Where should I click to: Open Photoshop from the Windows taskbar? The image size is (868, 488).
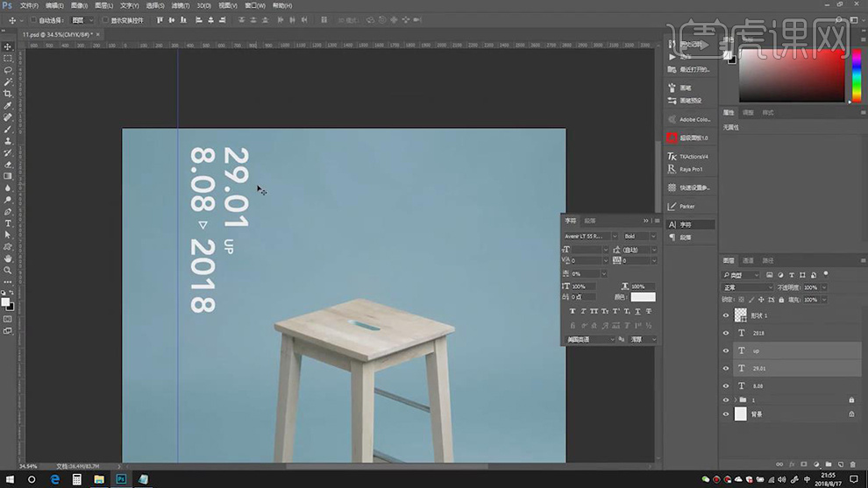[x=121, y=479]
